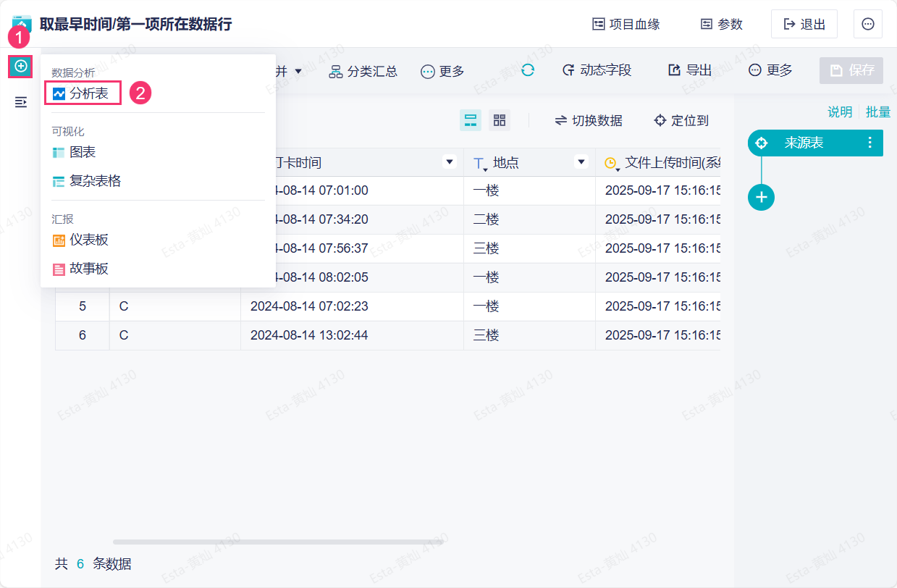Screen dimensions: 897x588
Task: Open 参数 settings
Action: pos(722,24)
